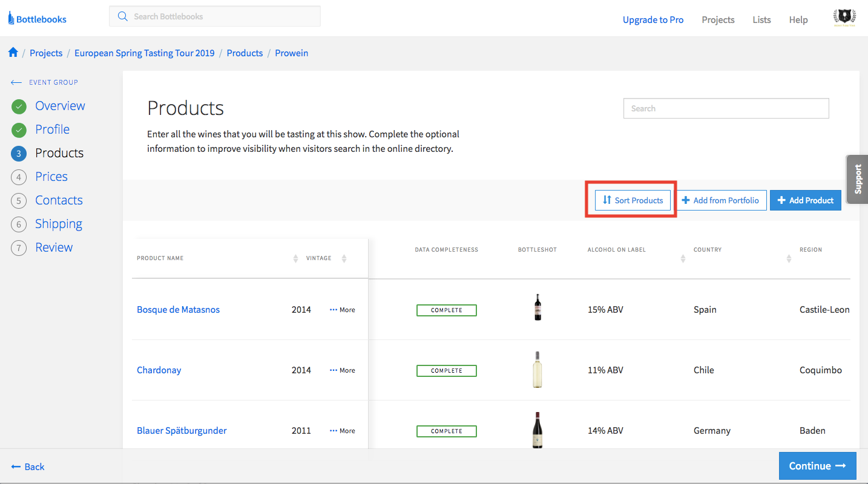Image resolution: width=868 pixels, height=484 pixels.
Task: Select Products step in sidebar
Action: click(x=59, y=153)
